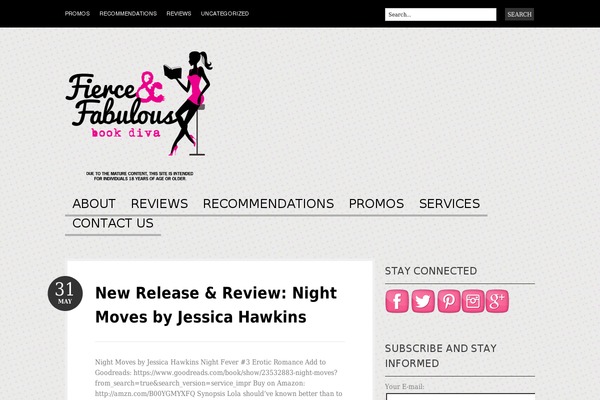Screen dimensions: 600x400
Task: Open the Twitter social icon
Action: point(423,301)
